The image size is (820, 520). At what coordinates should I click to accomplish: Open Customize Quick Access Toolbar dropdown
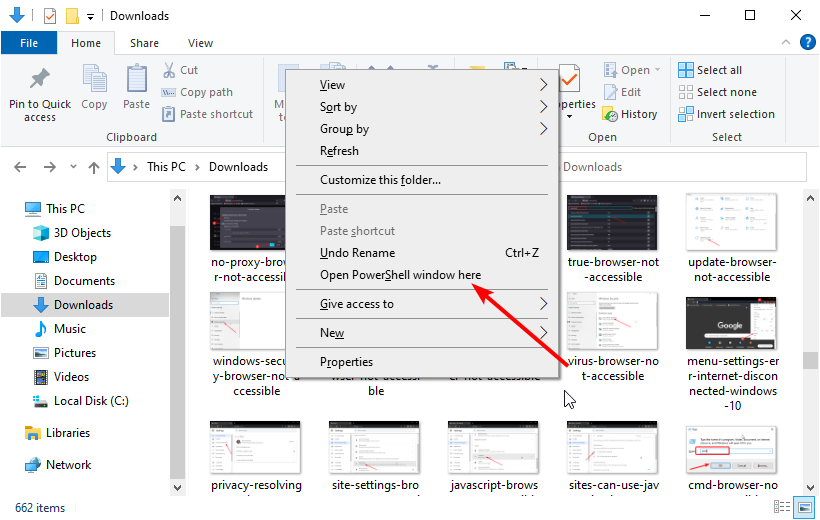[x=90, y=17]
